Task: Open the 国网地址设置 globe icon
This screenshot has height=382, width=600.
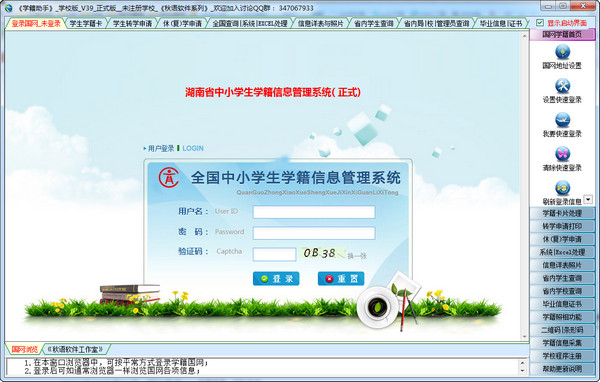Action: pyautogui.click(x=562, y=52)
